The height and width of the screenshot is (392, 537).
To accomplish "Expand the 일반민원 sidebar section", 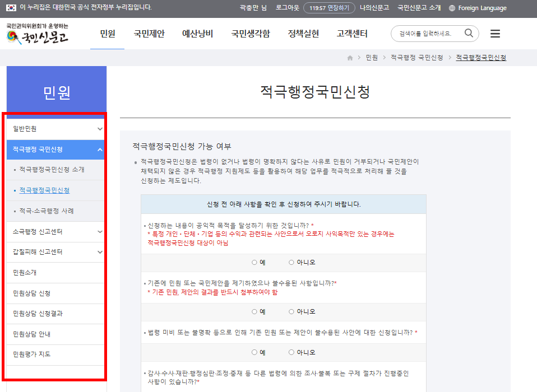I will pos(54,128).
